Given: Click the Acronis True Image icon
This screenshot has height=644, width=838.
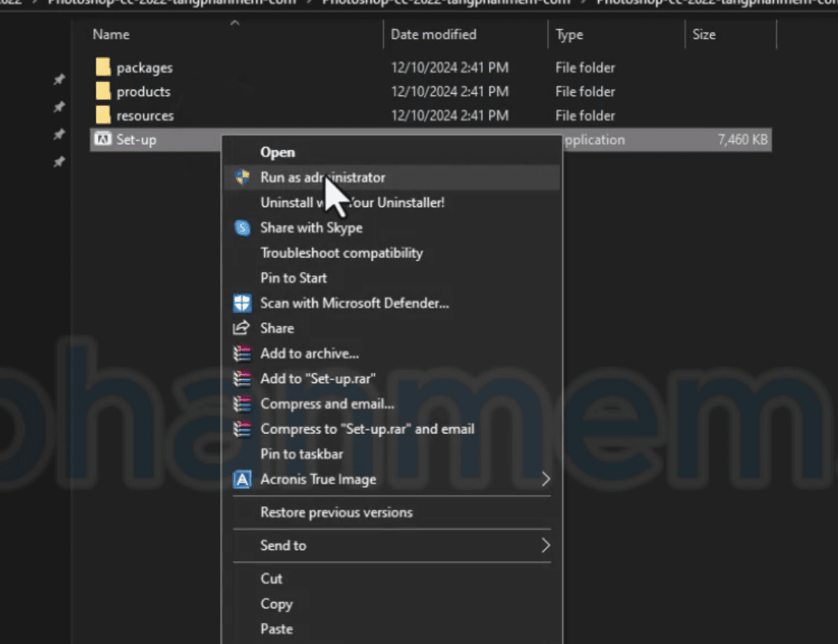Looking at the screenshot, I should click(x=242, y=480).
